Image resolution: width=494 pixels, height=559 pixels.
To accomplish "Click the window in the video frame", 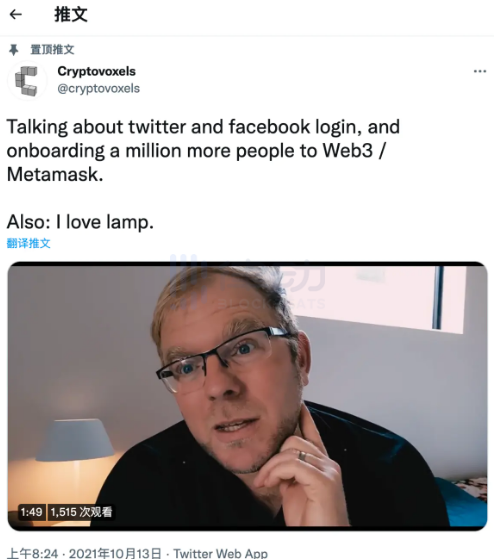I will point(378,298).
